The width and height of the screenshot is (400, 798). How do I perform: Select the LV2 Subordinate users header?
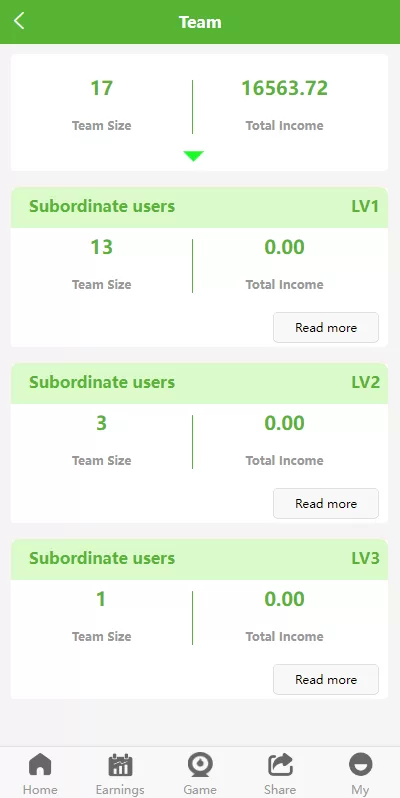199,383
